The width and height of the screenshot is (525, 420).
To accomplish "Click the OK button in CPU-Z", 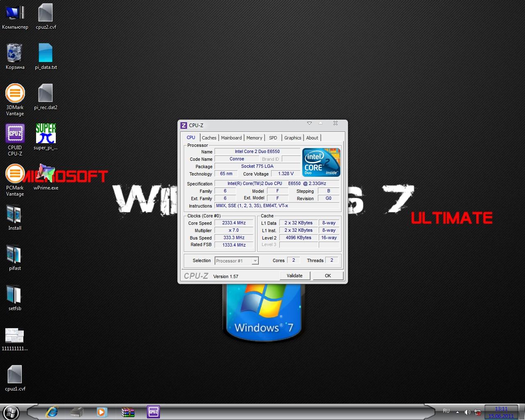I will coord(328,276).
